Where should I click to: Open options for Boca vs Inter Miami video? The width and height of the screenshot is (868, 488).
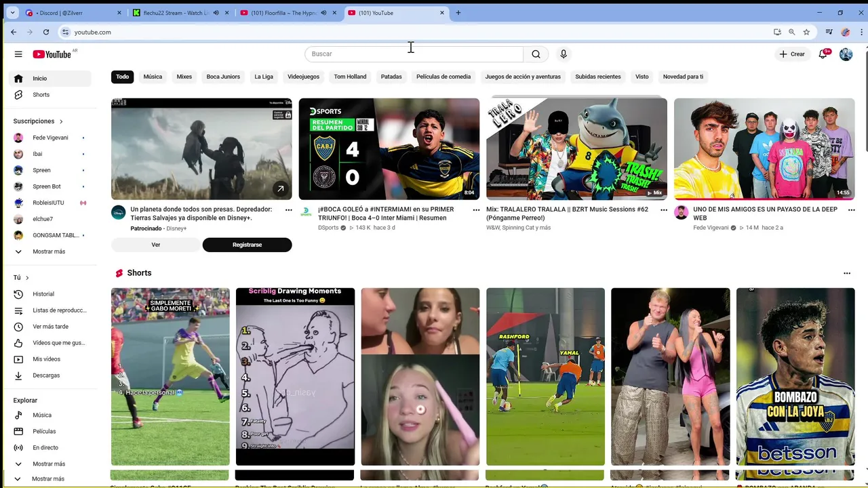(476, 210)
